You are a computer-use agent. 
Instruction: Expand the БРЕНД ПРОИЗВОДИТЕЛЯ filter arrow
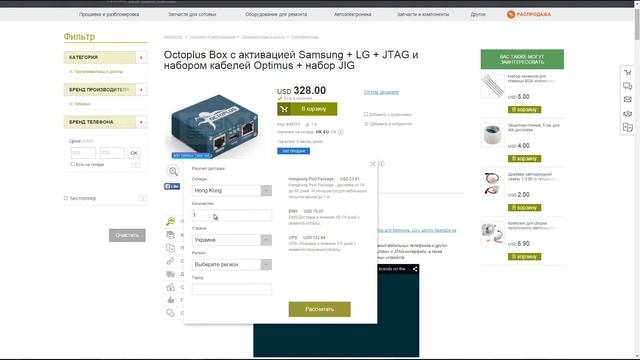click(x=141, y=90)
